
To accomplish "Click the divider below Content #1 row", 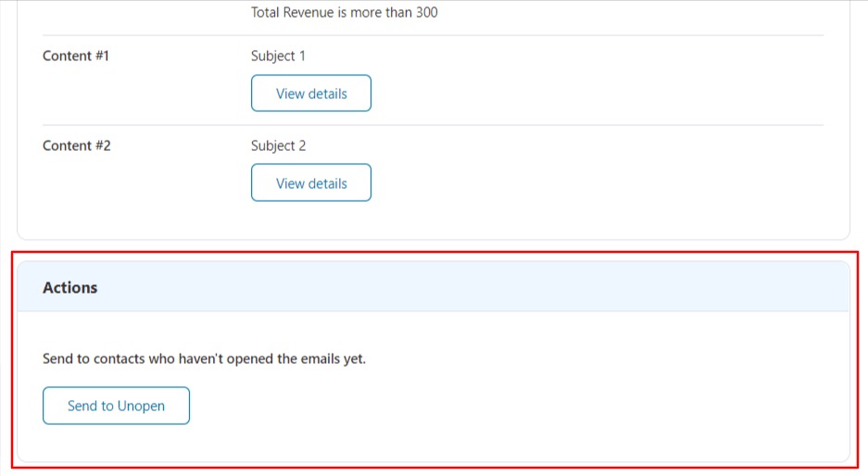I will click(x=433, y=125).
